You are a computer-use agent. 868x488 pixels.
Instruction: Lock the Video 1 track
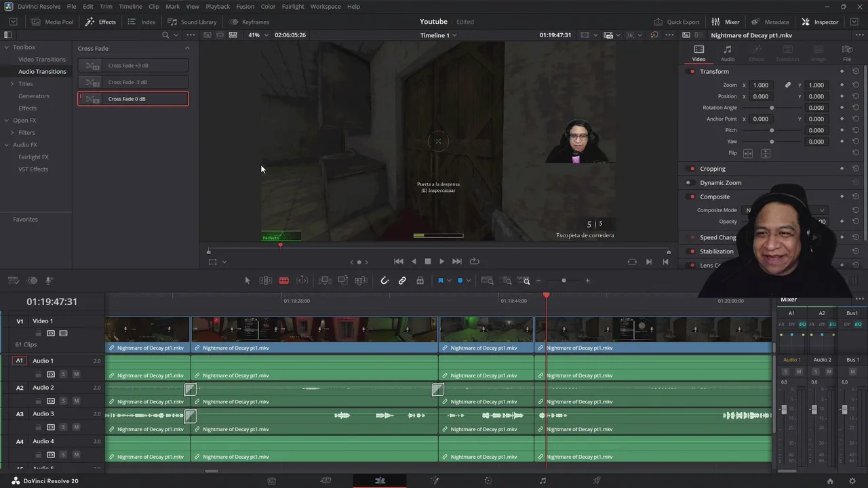click(39, 333)
